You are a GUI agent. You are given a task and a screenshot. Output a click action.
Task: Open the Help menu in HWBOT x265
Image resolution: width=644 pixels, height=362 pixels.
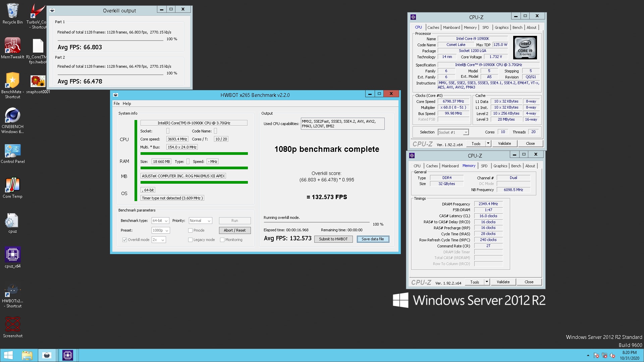(127, 104)
